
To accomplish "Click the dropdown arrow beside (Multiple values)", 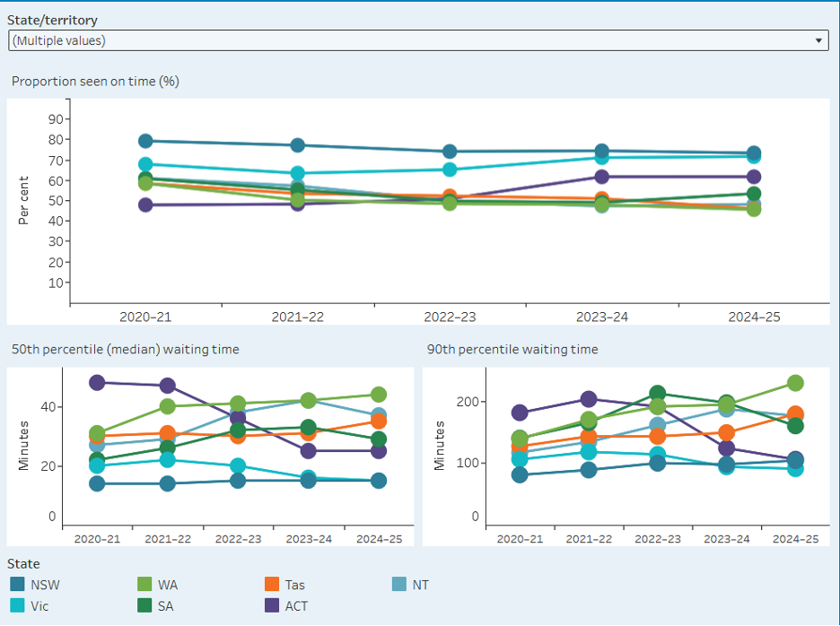I will 818,40.
